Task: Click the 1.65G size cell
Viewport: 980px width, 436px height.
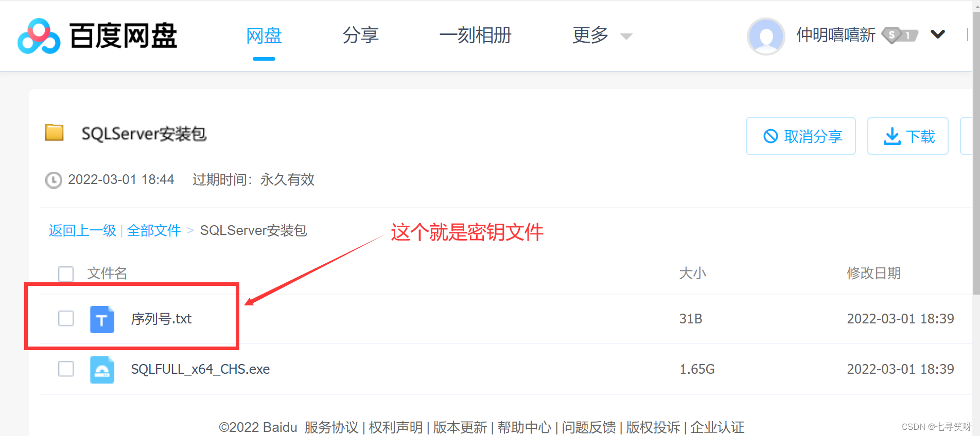Action: tap(697, 369)
